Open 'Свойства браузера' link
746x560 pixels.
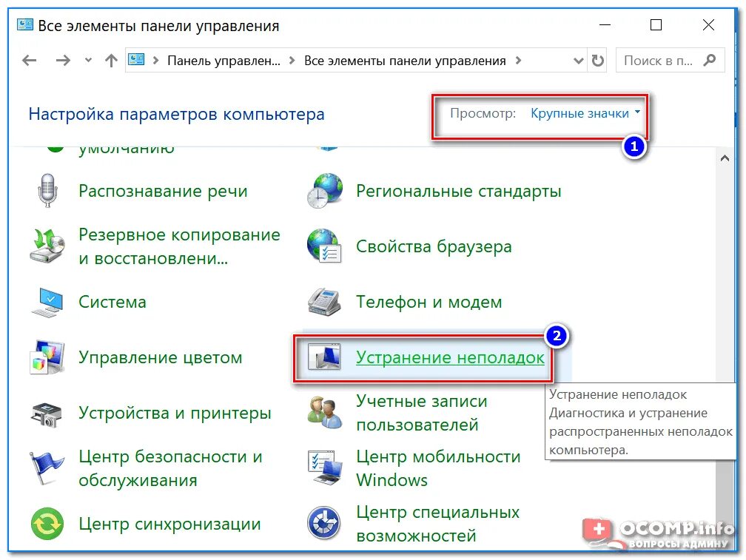[434, 247]
